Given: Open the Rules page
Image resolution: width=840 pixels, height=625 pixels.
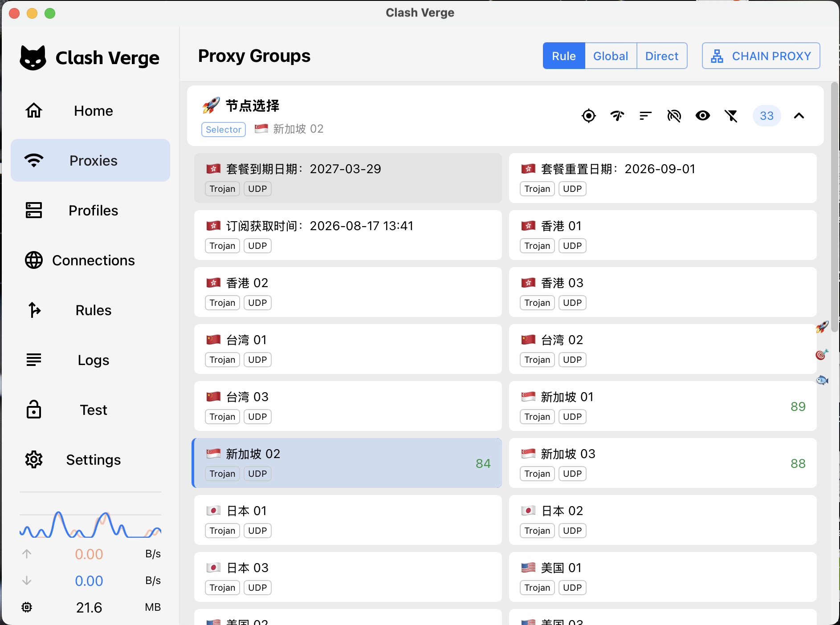Looking at the screenshot, I should click(x=90, y=310).
